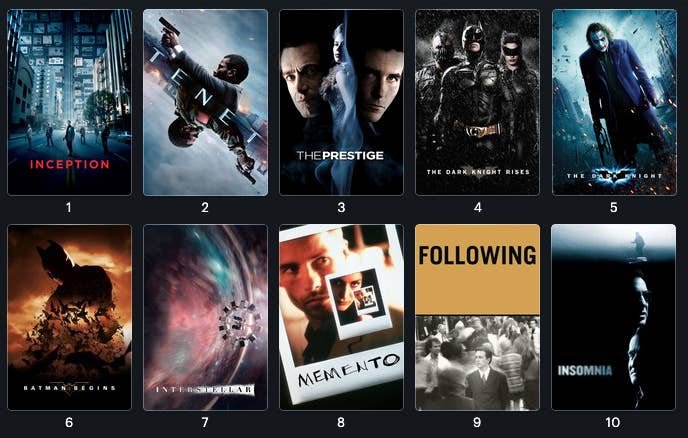Image resolution: width=688 pixels, height=438 pixels.
Task: Click rank number 6 under Batman Begins
Action: click(x=69, y=423)
